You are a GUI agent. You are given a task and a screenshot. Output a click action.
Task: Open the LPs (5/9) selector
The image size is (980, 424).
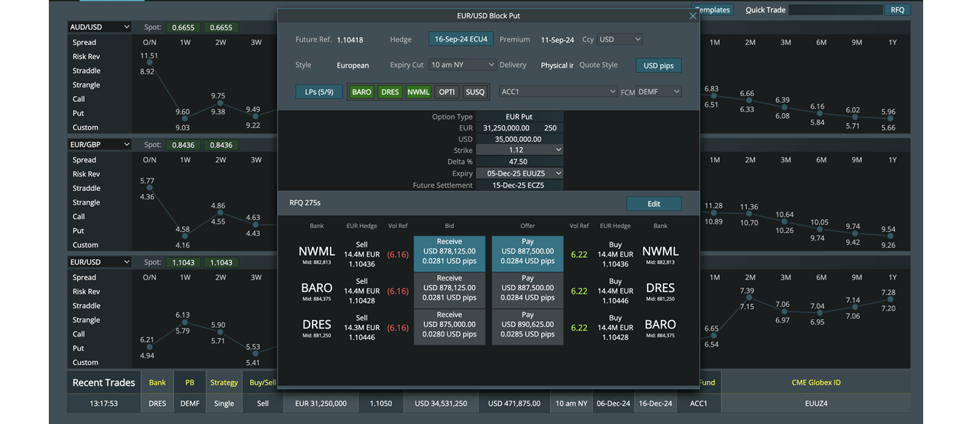point(319,92)
